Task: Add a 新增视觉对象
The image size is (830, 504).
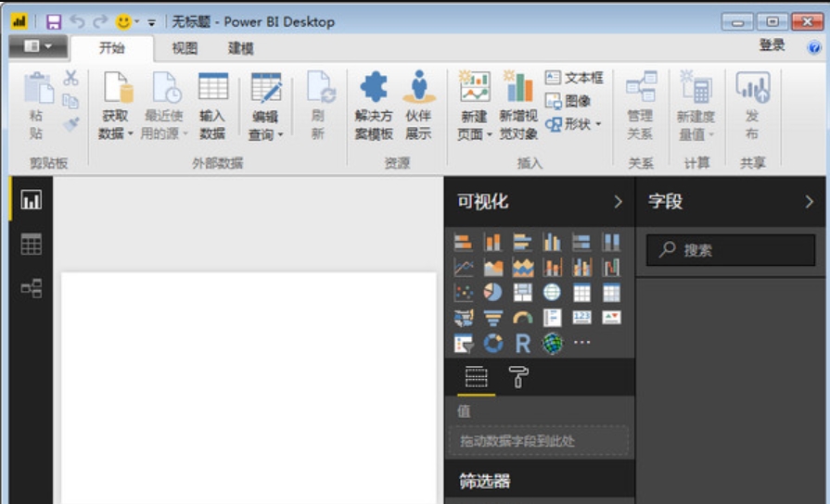Action: pos(518,106)
